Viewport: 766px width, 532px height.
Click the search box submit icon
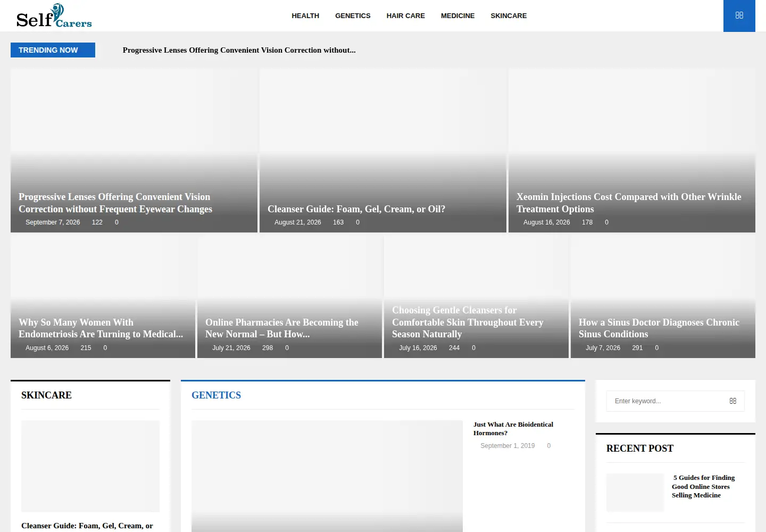point(732,401)
